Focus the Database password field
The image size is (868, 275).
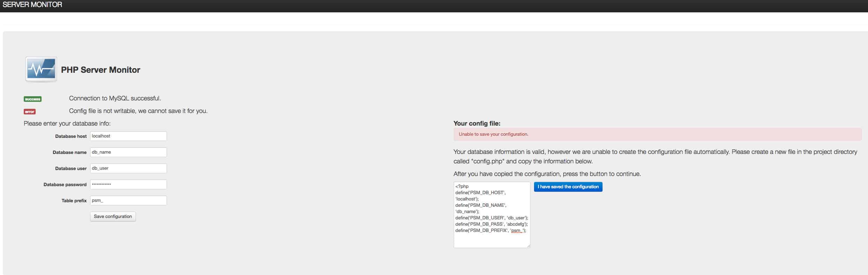coord(128,184)
